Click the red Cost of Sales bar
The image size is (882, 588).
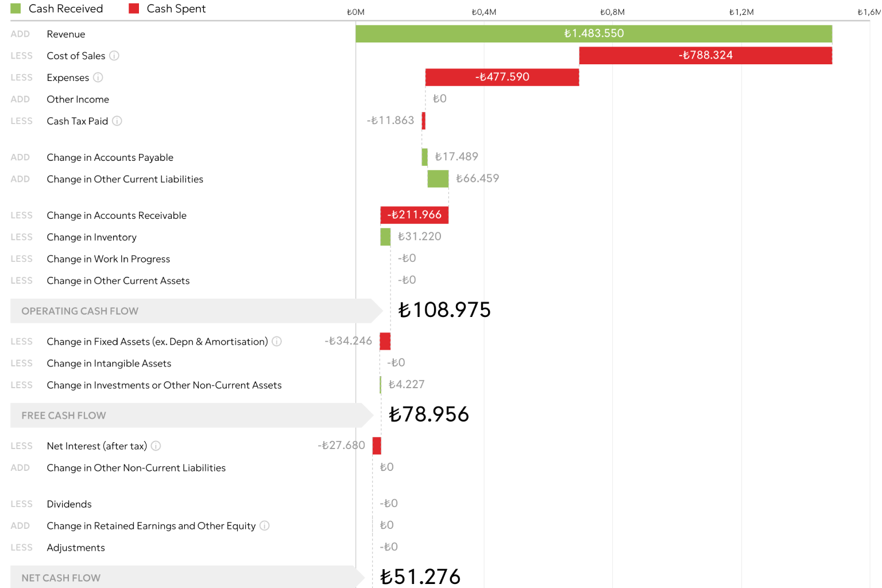(x=705, y=56)
